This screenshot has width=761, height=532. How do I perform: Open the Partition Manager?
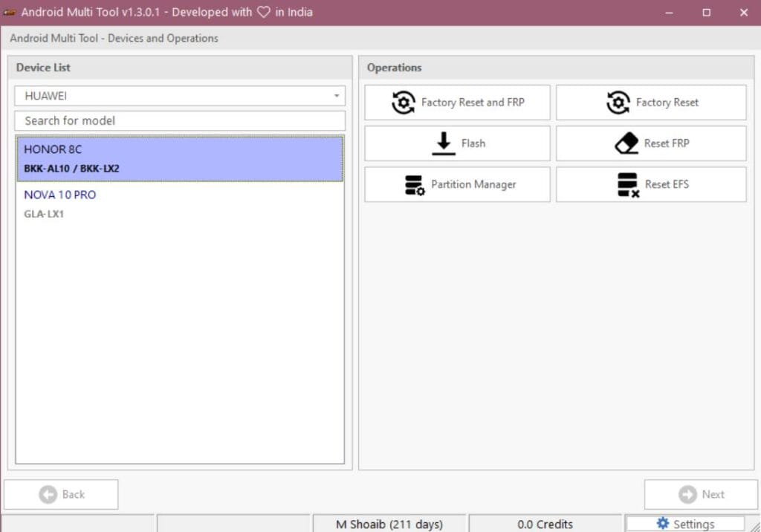456,184
